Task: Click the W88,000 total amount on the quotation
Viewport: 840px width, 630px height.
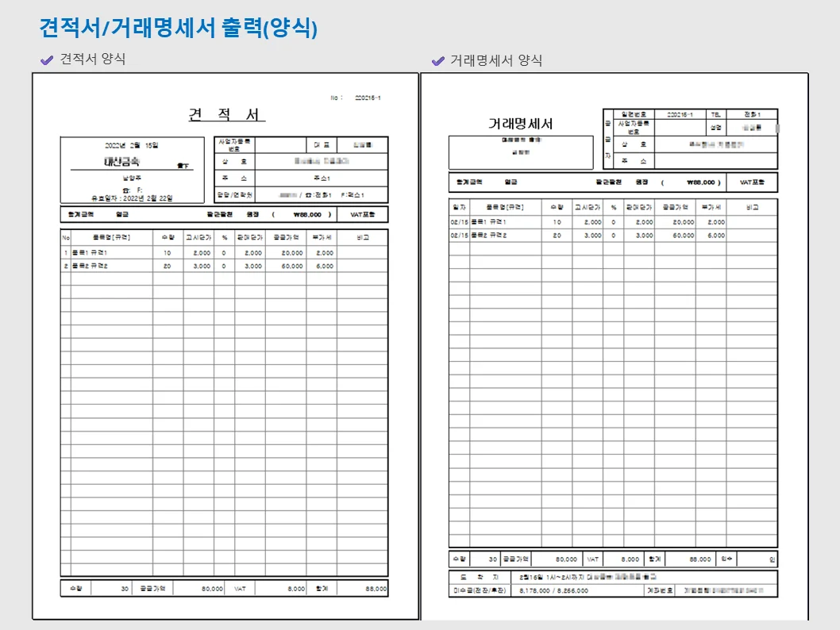Action: (308, 214)
